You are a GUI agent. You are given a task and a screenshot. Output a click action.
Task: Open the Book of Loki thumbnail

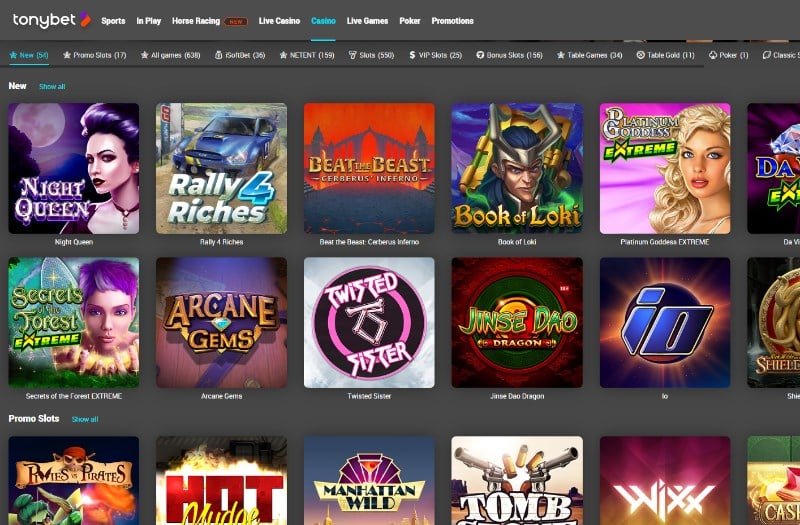517,168
